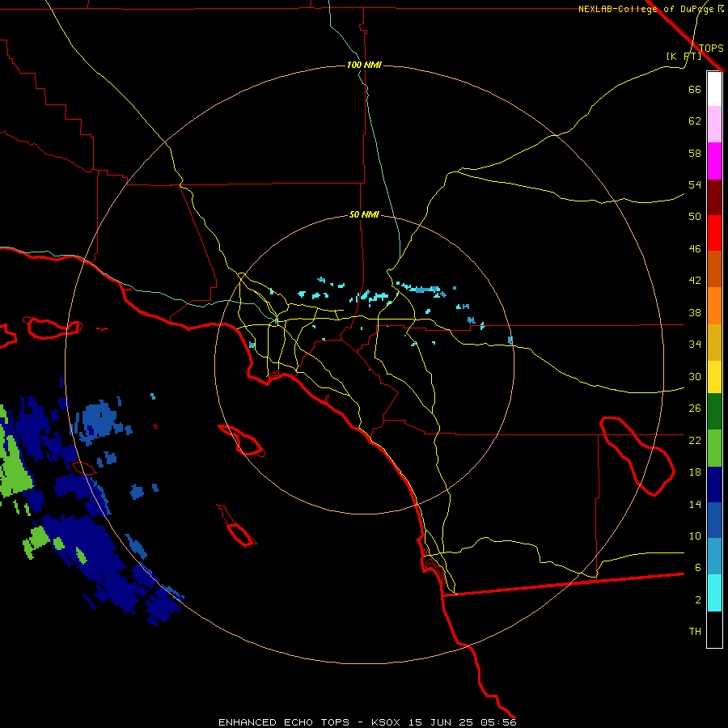Click the dark red 50-54 legend swatch
The height and width of the screenshot is (728, 728).
click(714, 197)
